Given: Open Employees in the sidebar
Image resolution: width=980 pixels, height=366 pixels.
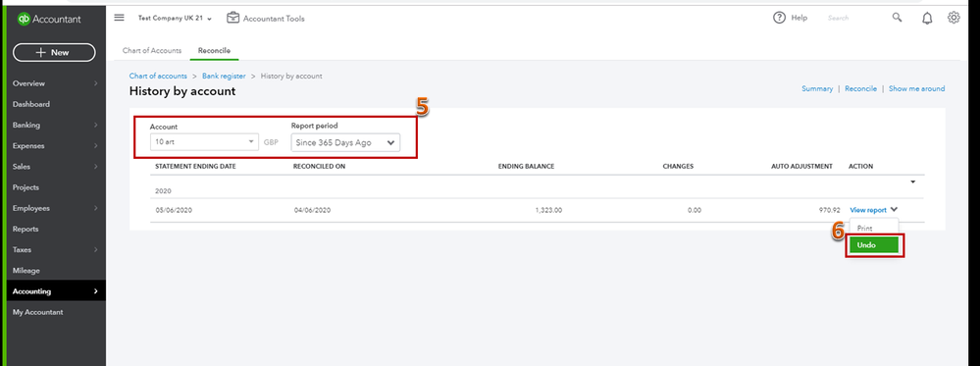Looking at the screenshot, I should 30,208.
